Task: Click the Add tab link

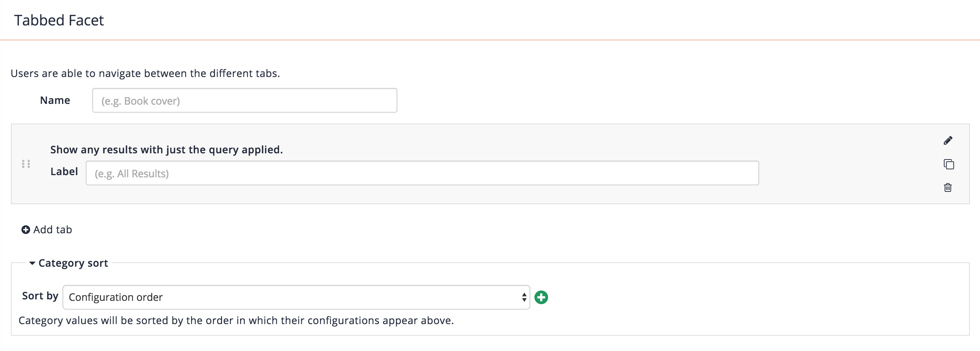Action: 52,230
